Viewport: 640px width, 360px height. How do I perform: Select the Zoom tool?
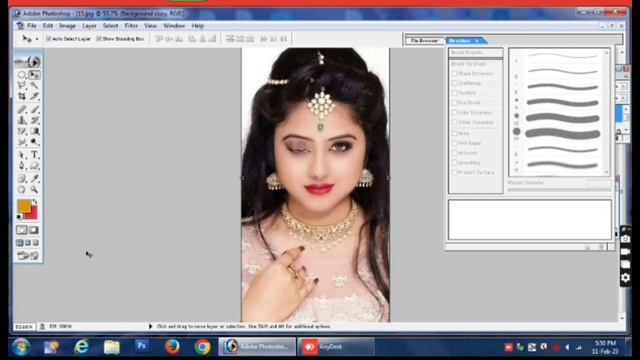[x=34, y=189]
